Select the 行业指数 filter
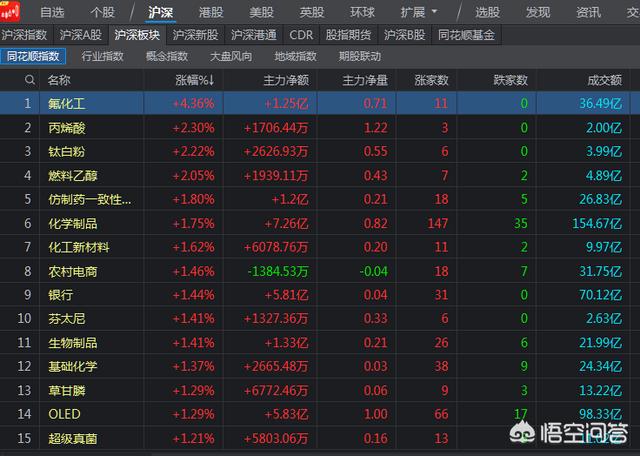Image resolution: width=640 pixels, height=456 pixels. 102,56
